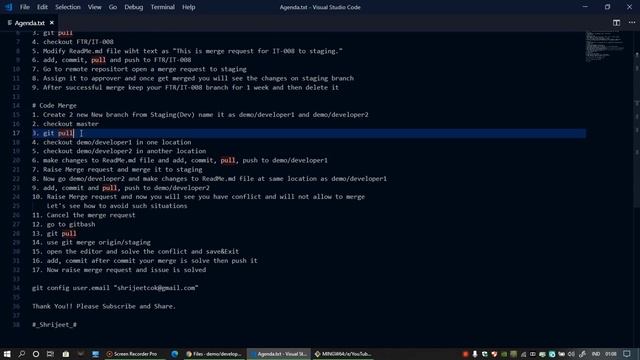Click the red recording tray icon

point(465,354)
